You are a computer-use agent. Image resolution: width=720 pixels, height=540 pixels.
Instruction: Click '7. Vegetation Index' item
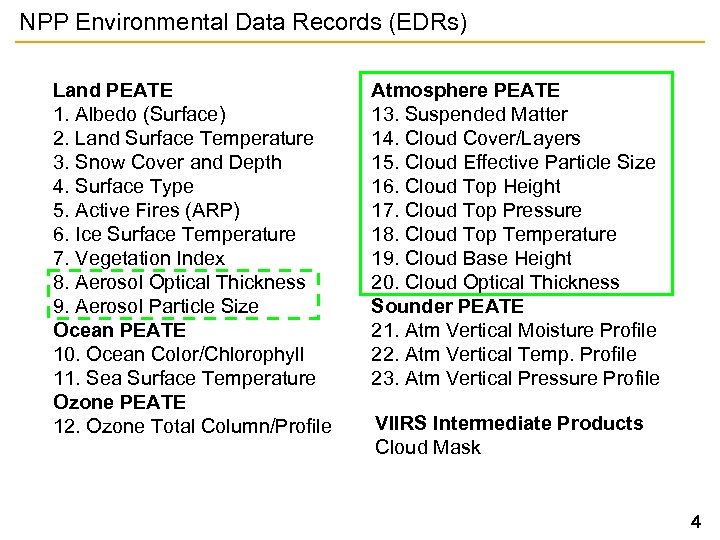click(x=139, y=258)
